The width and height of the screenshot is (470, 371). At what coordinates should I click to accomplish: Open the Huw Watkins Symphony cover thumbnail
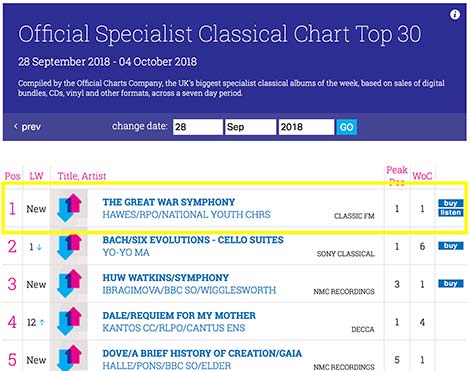tap(69, 284)
